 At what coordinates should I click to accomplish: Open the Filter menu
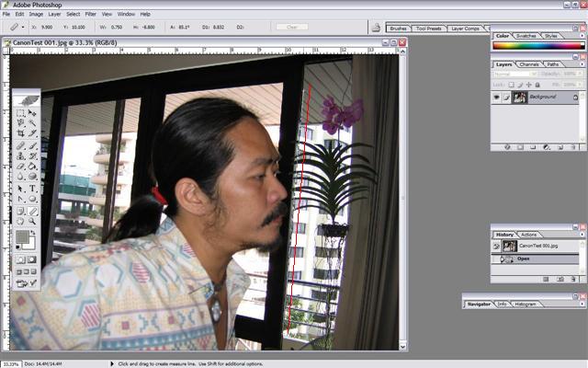tap(90, 15)
